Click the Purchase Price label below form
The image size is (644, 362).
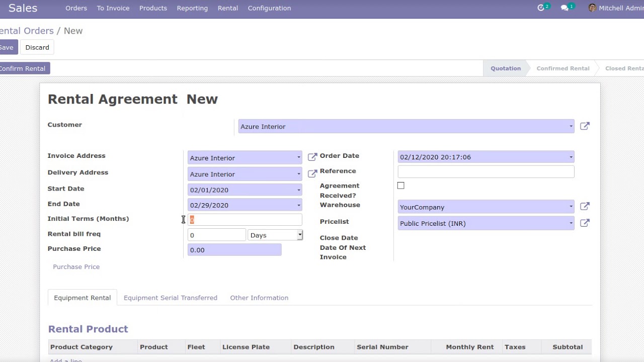[76, 267]
